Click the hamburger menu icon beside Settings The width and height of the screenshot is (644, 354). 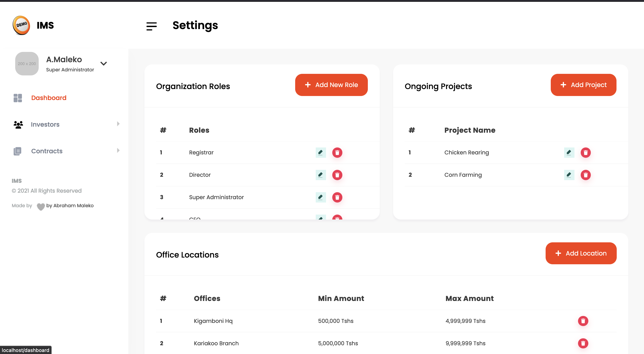tap(152, 26)
